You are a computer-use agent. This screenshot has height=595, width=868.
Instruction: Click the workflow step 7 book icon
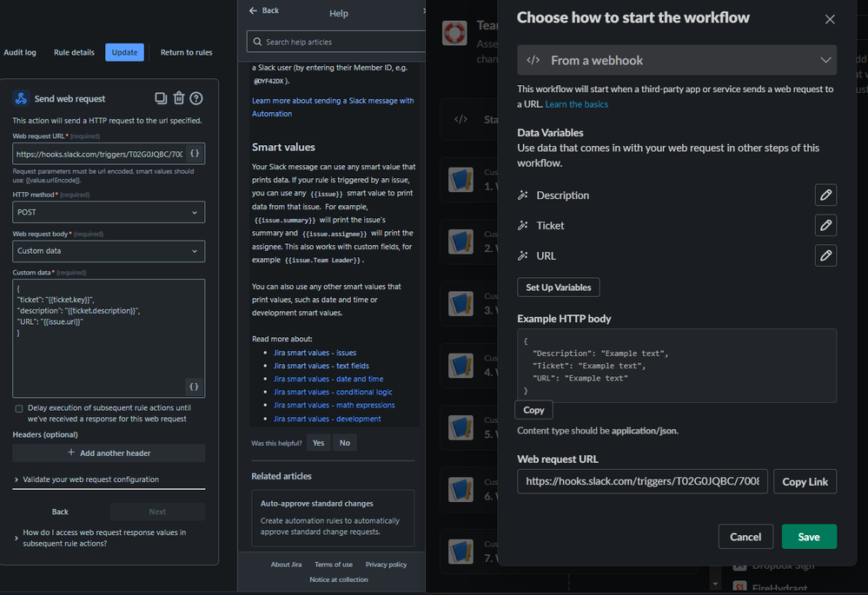pyautogui.click(x=461, y=552)
